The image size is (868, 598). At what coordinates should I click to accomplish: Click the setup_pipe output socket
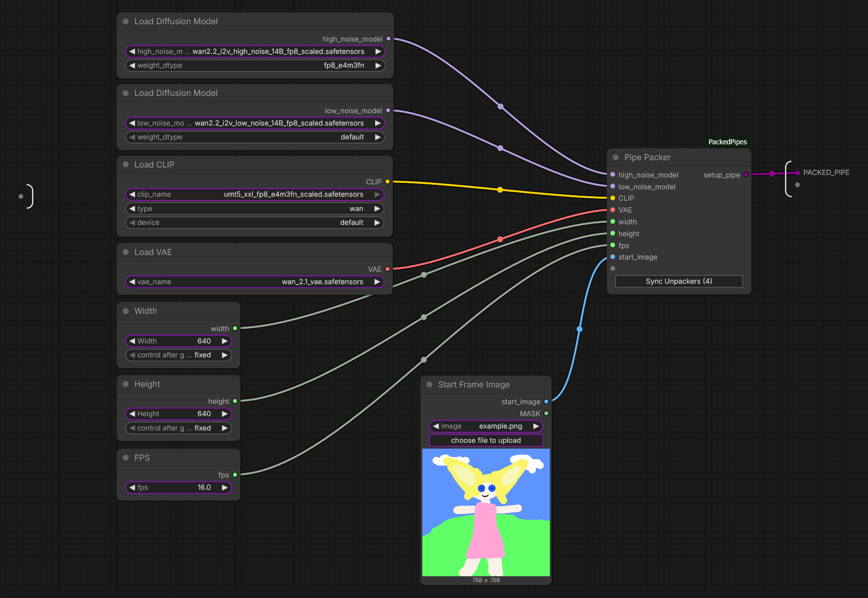coord(746,174)
